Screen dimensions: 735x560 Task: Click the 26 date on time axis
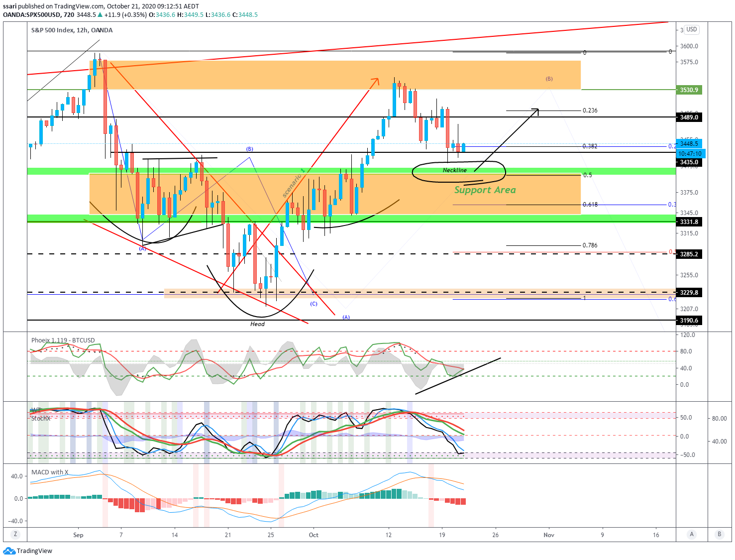(495, 535)
